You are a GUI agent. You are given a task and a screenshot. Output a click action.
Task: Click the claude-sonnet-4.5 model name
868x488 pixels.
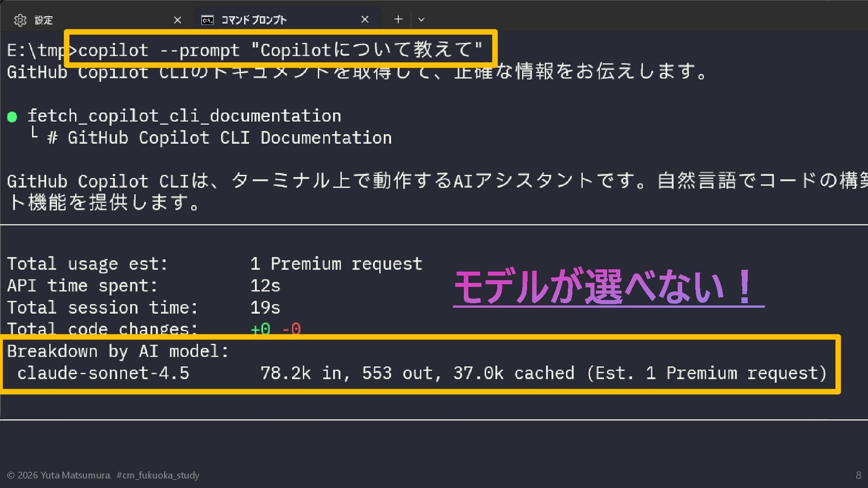[x=103, y=373]
